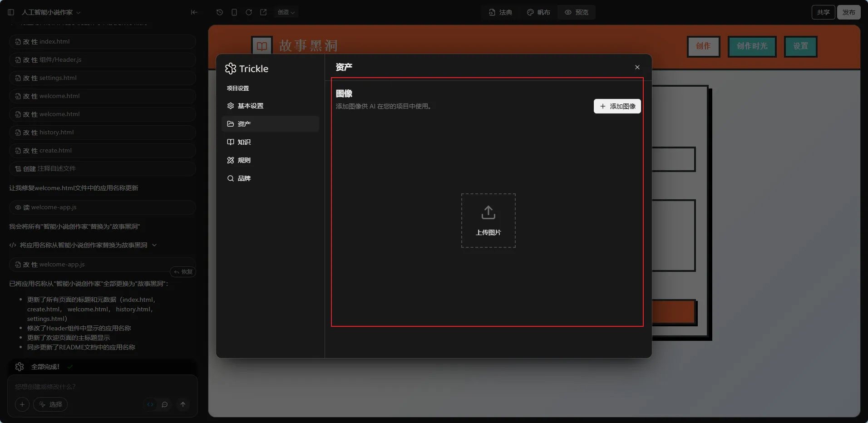The width and height of the screenshot is (868, 423).
Task: Collapse chat panel with arrow icon
Action: click(x=194, y=12)
